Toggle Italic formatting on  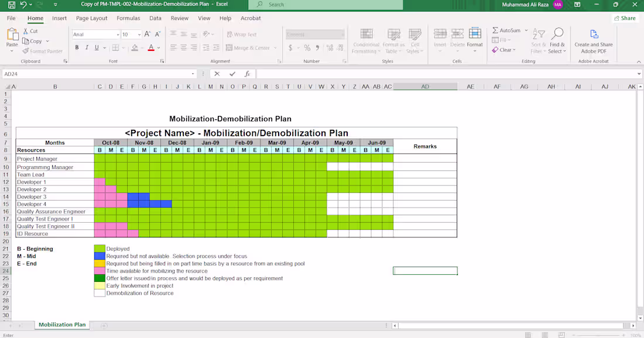(x=85, y=47)
